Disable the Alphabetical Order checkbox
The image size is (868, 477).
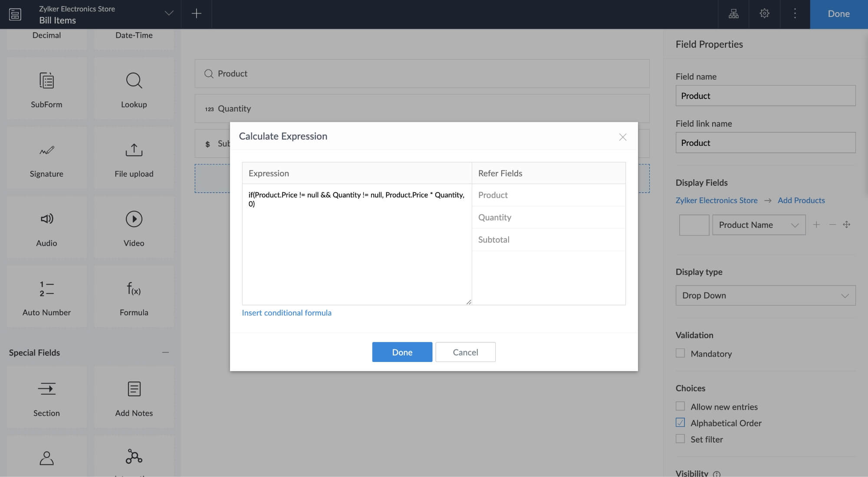681,422
